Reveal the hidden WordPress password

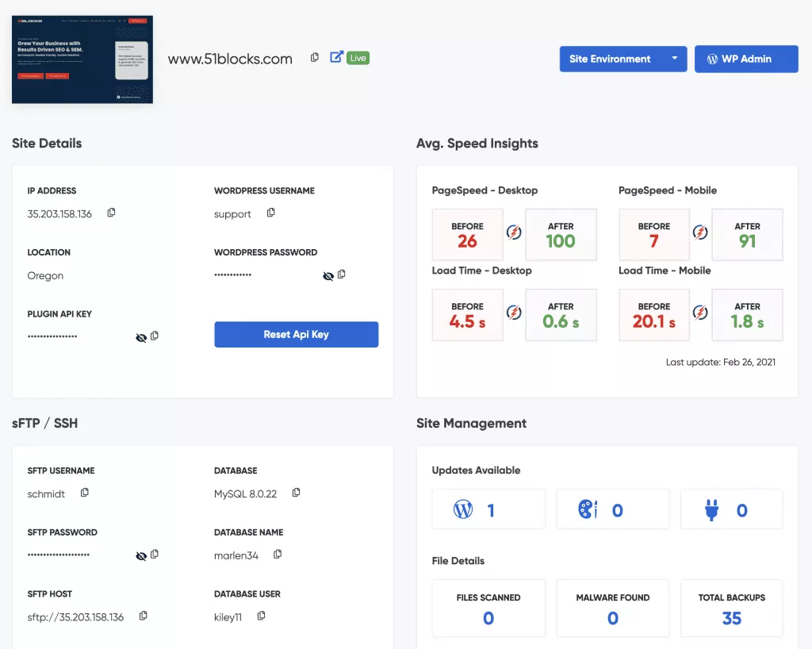[327, 275]
